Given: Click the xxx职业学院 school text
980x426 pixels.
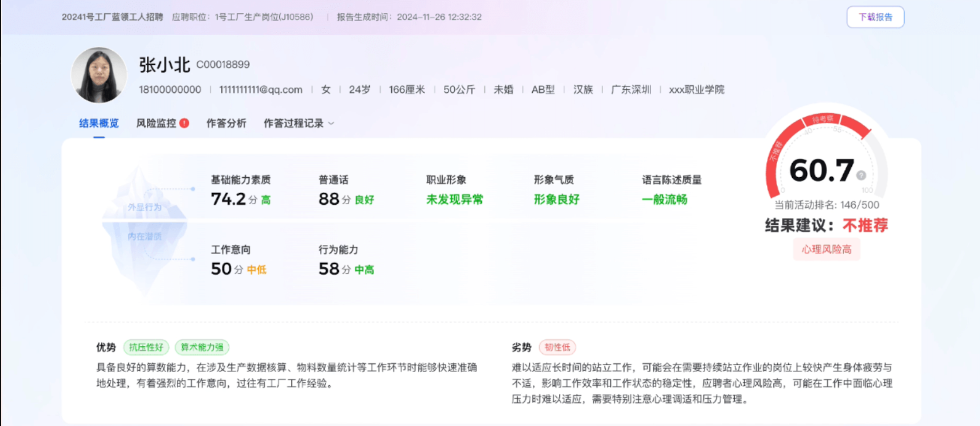Looking at the screenshot, I should click(697, 90).
